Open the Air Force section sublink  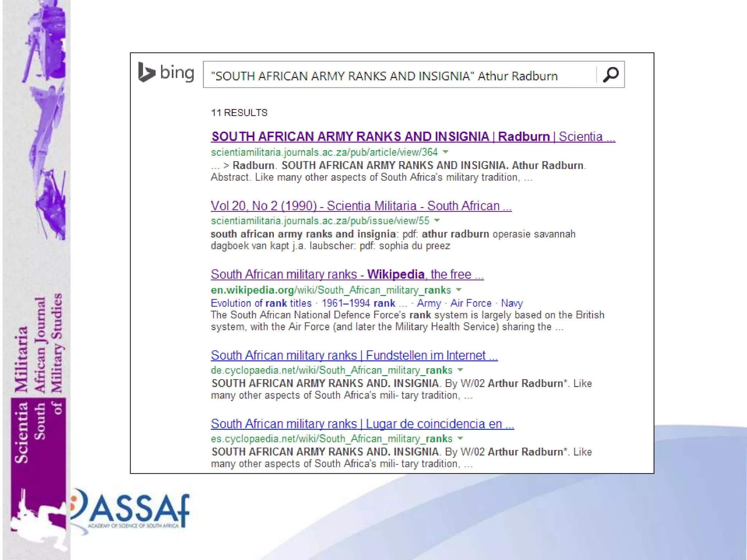click(471, 303)
